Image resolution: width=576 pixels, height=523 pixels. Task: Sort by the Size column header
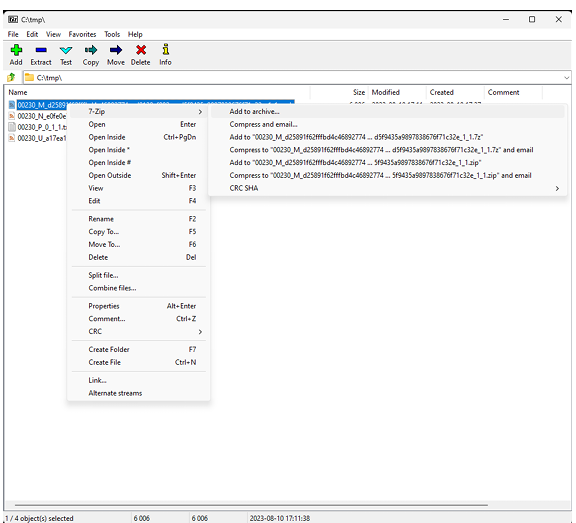click(339, 93)
